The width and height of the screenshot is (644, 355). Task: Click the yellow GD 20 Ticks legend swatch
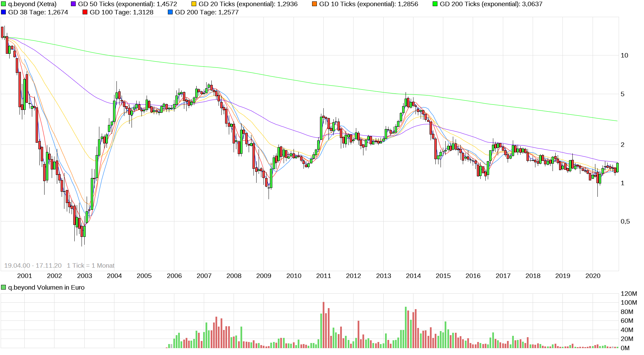[x=194, y=4]
